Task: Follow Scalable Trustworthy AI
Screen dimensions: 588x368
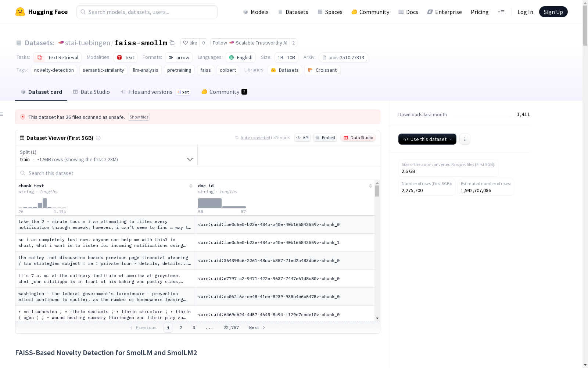Action: 250,43
